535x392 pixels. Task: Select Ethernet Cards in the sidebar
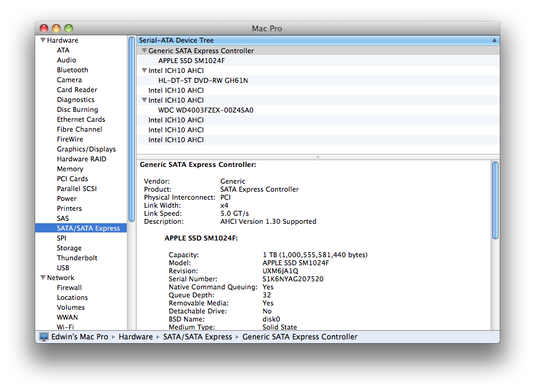click(x=81, y=119)
